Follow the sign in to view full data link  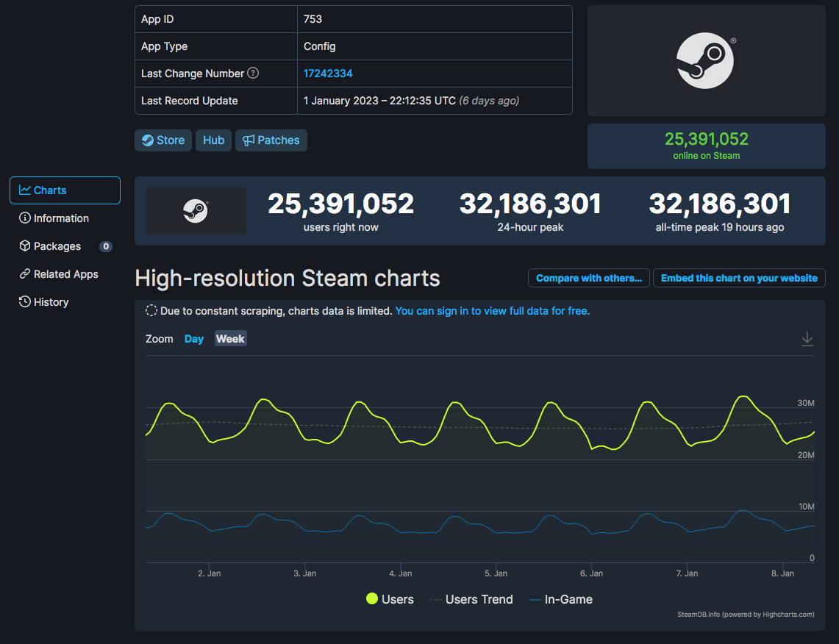point(492,311)
